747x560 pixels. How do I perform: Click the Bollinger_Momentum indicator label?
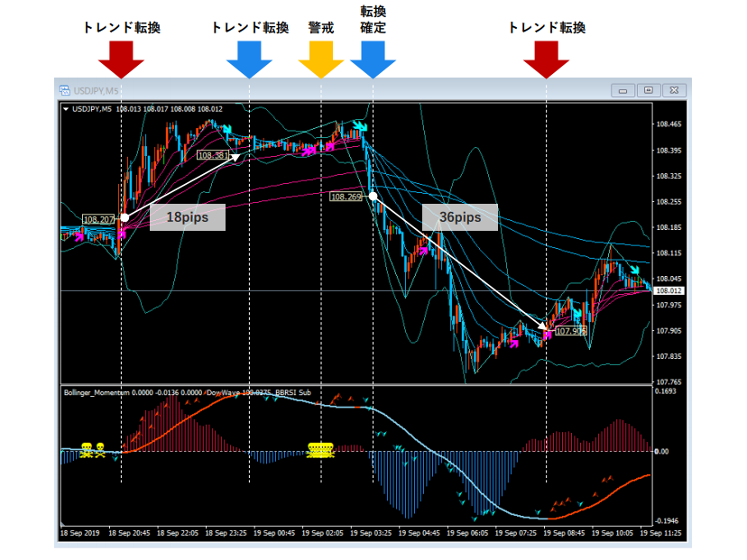[97, 393]
